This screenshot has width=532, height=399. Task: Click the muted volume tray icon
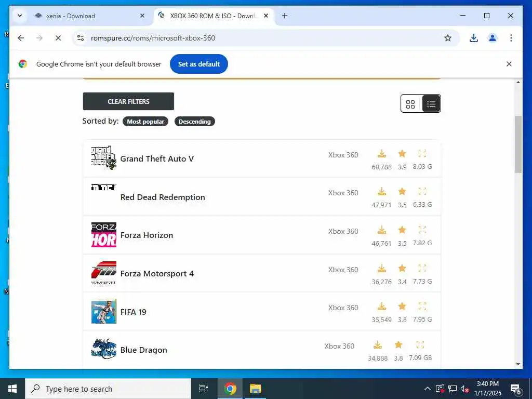point(464,389)
